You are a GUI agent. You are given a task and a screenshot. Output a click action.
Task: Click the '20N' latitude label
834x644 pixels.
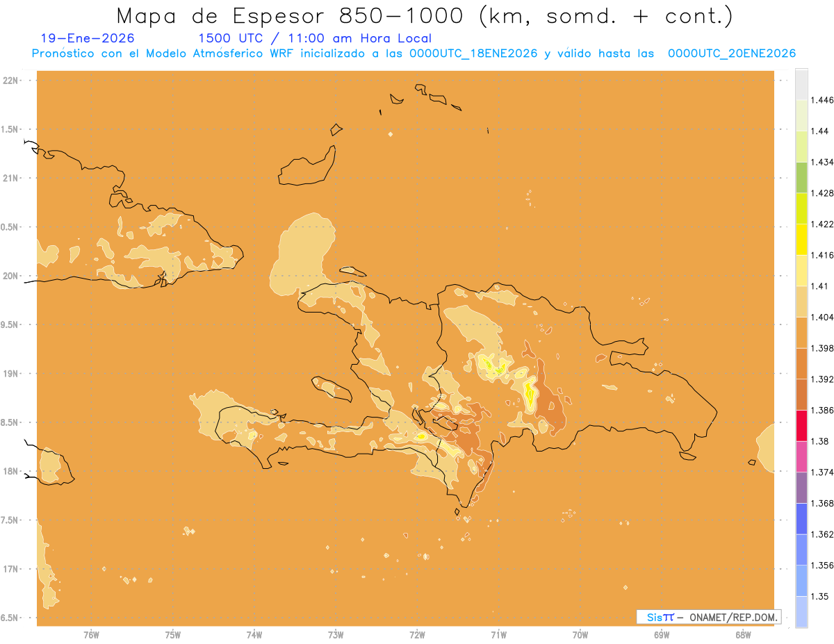(x=11, y=276)
